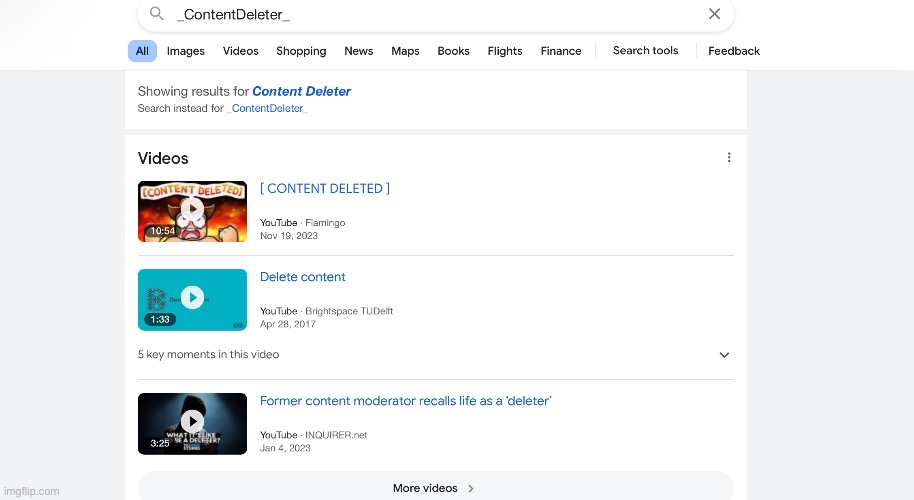Click the 'Apr 28, 2017' date text

(287, 324)
